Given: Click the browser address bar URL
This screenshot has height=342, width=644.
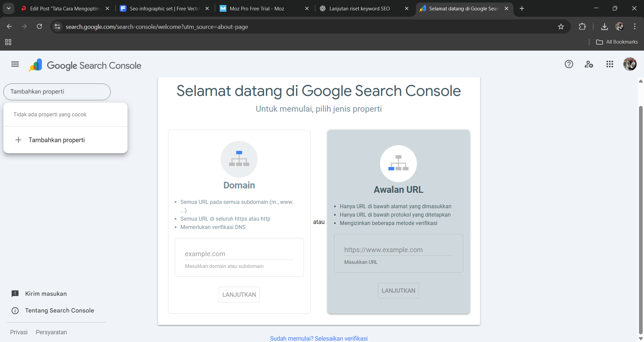Looking at the screenshot, I should [157, 26].
